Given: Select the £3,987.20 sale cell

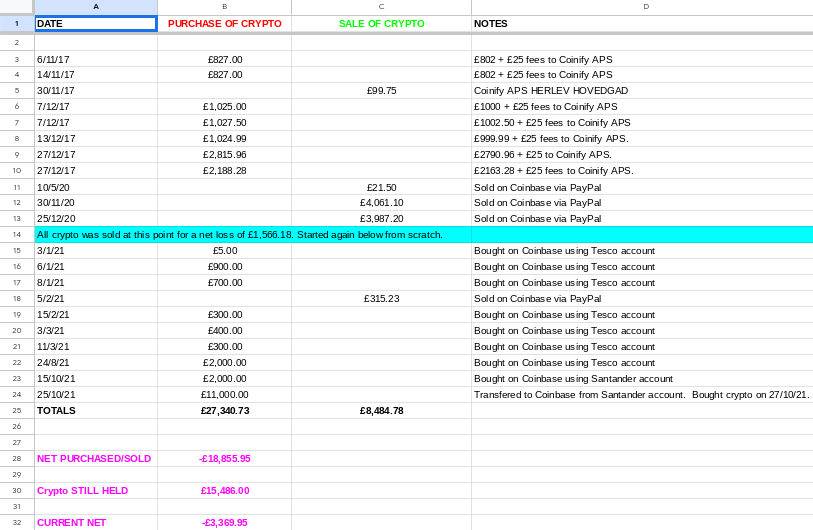Looking at the screenshot, I should coord(381,218).
